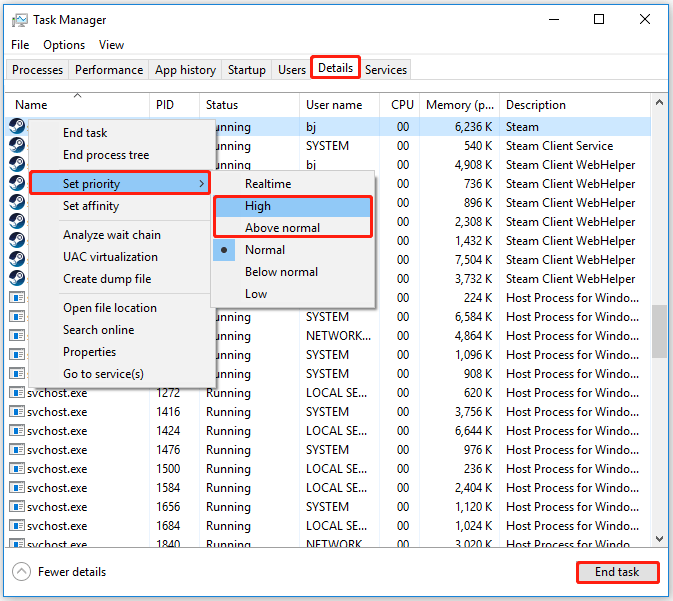The image size is (673, 601).
Task: Expand the Set priority submenu arrow
Action: 202,184
